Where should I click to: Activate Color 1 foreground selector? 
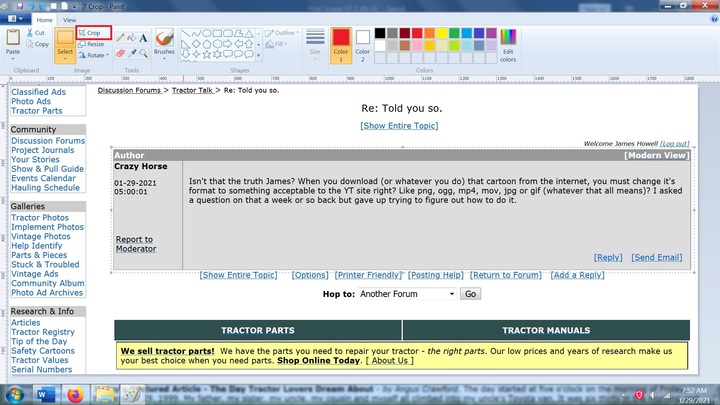341,45
